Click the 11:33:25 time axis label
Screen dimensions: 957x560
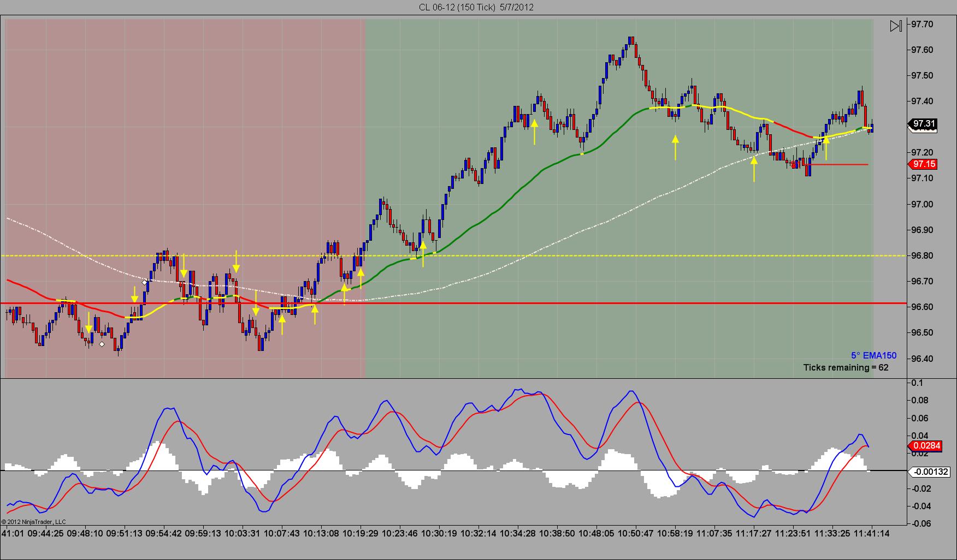832,533
